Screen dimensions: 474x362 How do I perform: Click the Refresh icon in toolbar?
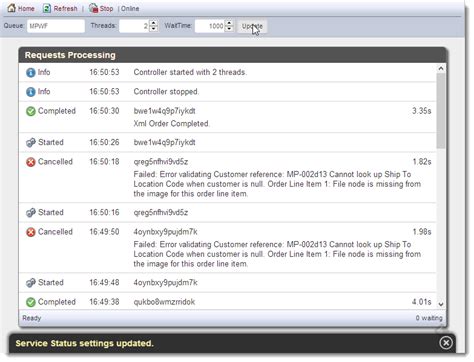coord(47,8)
